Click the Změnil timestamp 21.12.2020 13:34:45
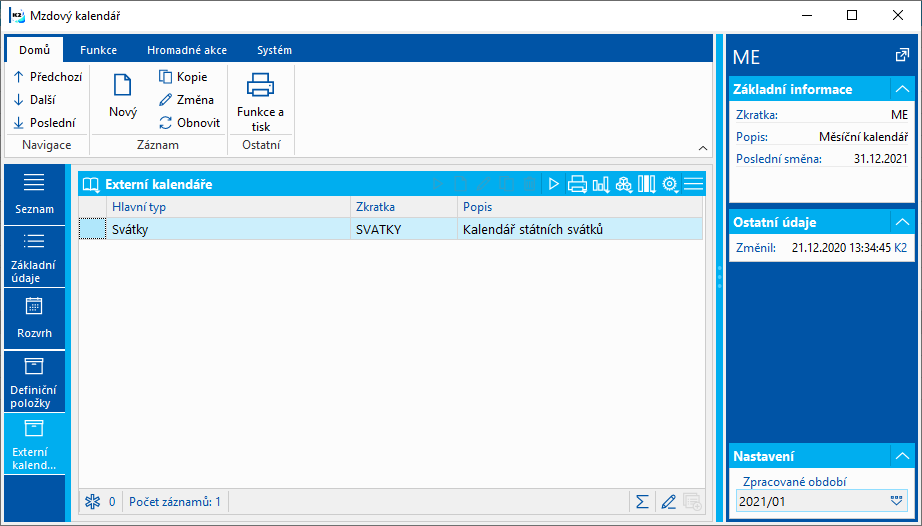 pyautogui.click(x=841, y=248)
